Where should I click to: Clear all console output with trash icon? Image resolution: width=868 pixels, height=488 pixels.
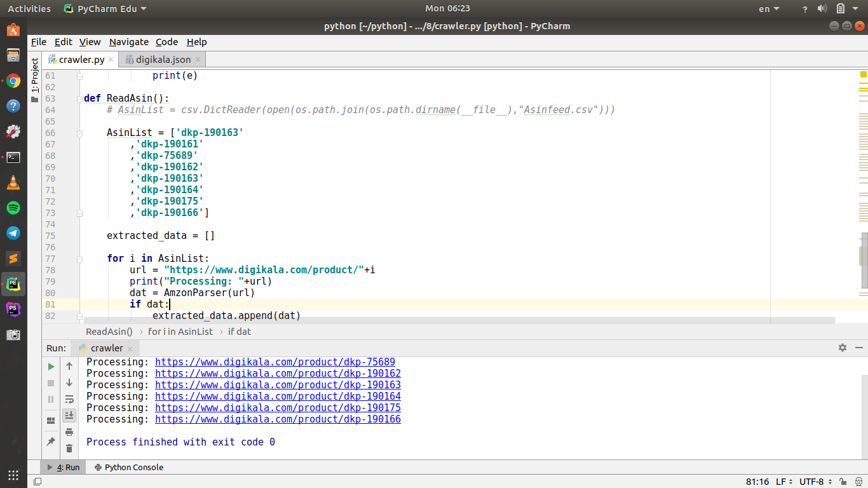click(x=69, y=449)
